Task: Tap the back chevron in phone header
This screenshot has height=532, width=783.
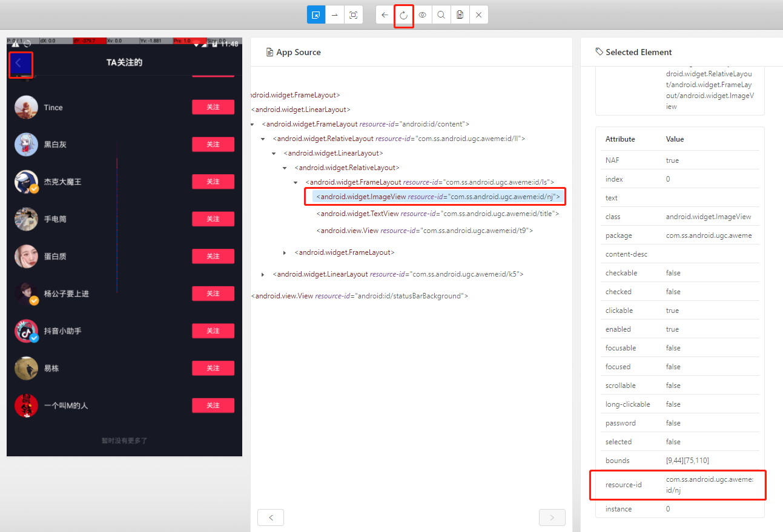Action: point(19,63)
